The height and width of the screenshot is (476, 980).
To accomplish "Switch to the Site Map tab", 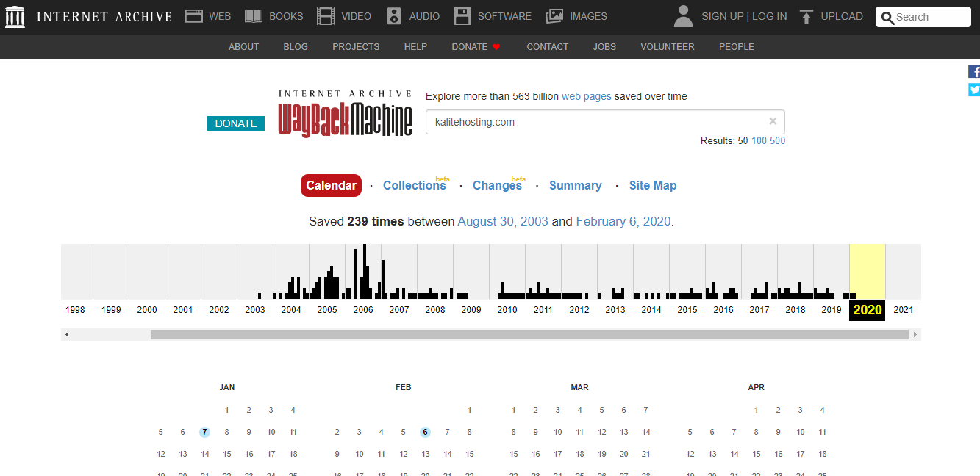I will (653, 185).
